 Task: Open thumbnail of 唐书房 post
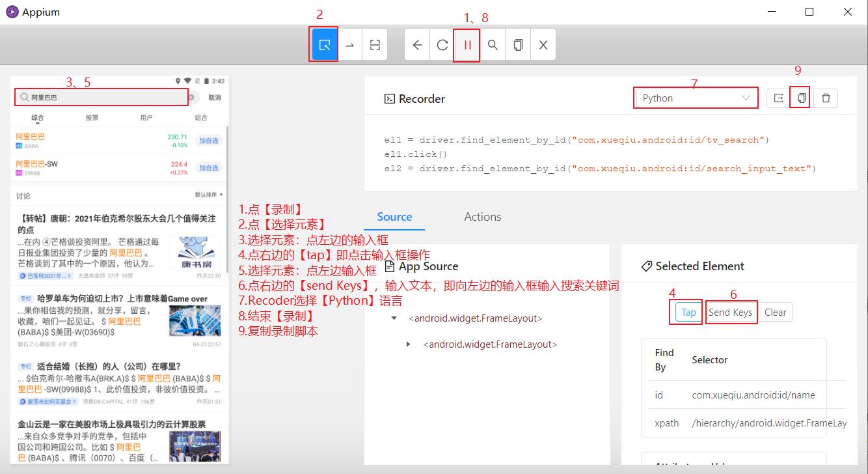pyautogui.click(x=195, y=252)
